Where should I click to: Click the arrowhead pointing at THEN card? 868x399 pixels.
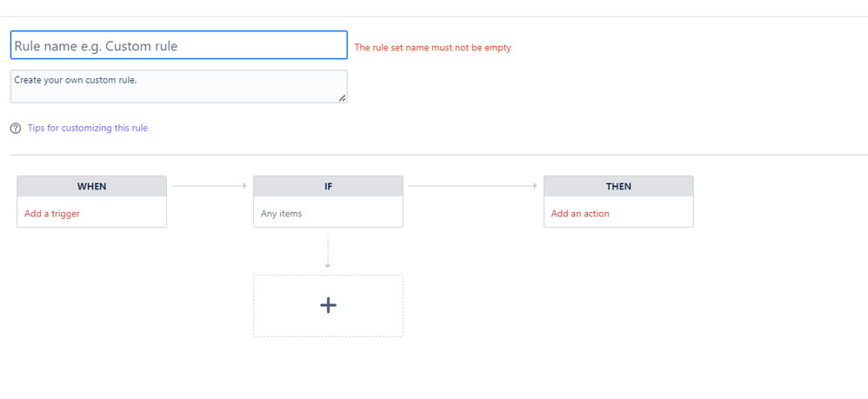[535, 186]
